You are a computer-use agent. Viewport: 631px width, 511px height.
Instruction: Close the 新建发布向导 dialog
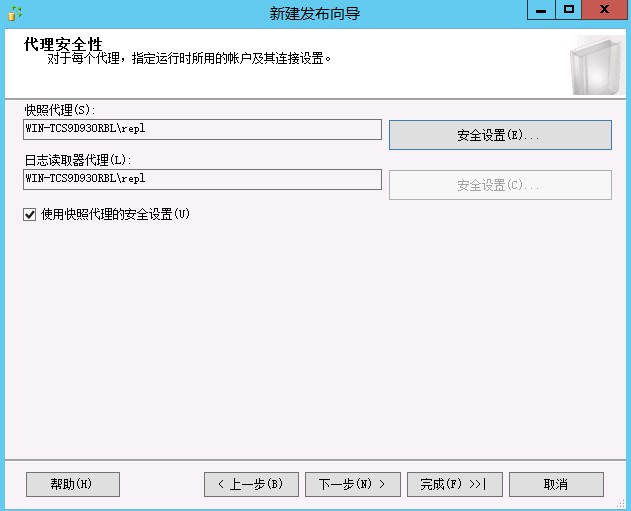coord(606,10)
